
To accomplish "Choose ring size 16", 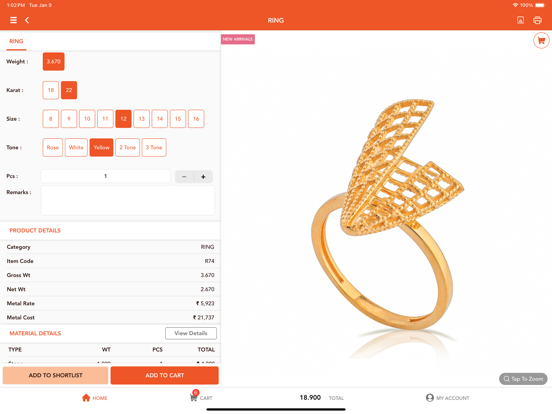I will point(196,119).
